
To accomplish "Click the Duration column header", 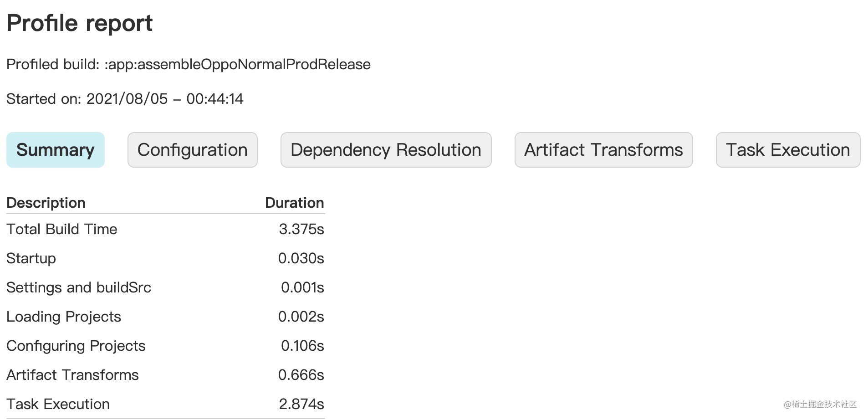I will point(295,203).
